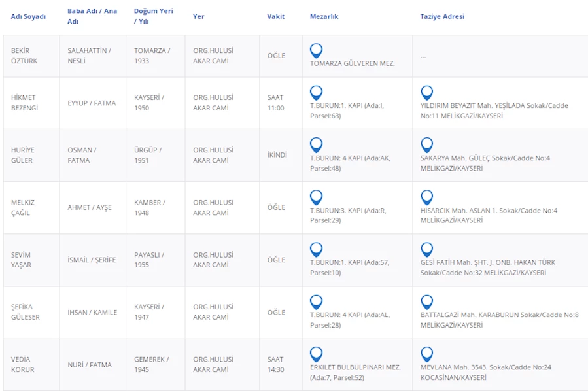Screen dimensions: 588x391
Task: Click the Bekir Öztürk name cell
Action: tap(25, 56)
